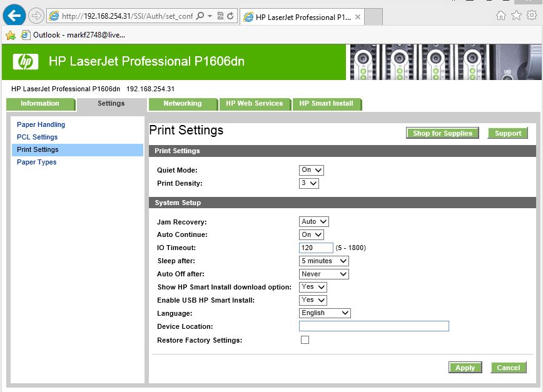The width and height of the screenshot is (543, 392).
Task: Refresh the page using the address bar icon
Action: tap(230, 16)
